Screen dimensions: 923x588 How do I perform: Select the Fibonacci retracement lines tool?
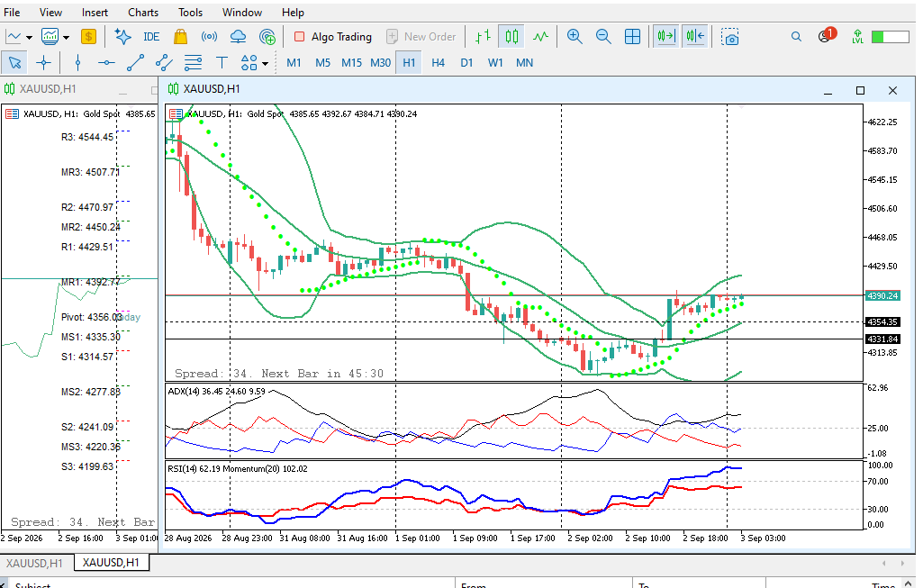tap(193, 62)
